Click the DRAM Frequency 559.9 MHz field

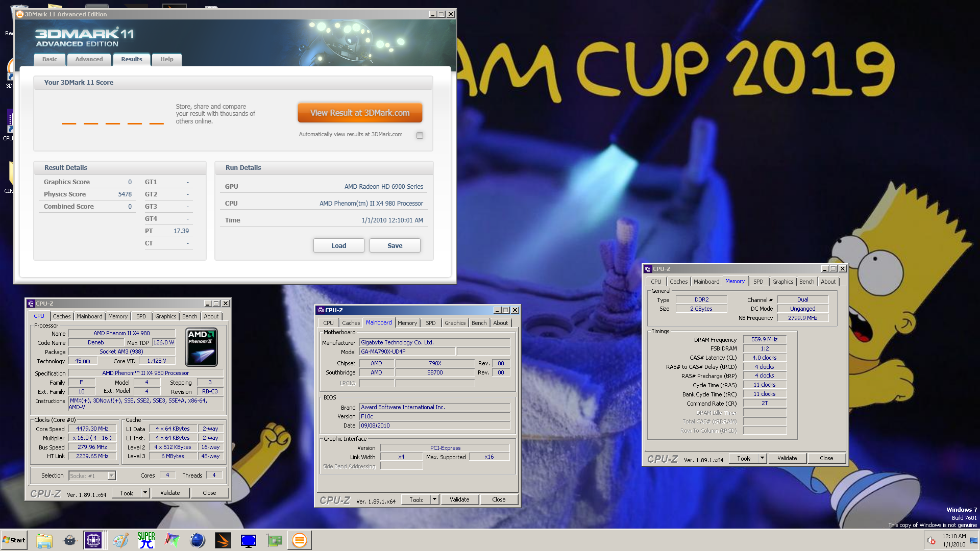764,339
